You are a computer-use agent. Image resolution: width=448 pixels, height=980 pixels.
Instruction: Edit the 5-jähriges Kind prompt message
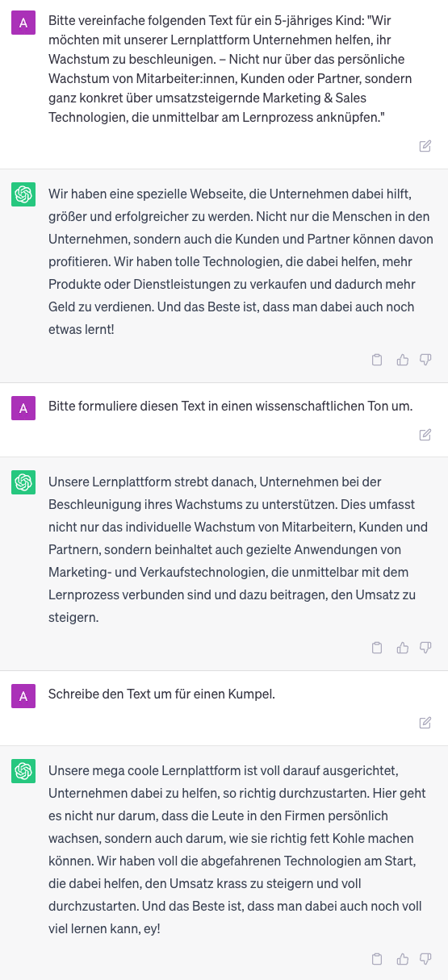[x=425, y=146]
